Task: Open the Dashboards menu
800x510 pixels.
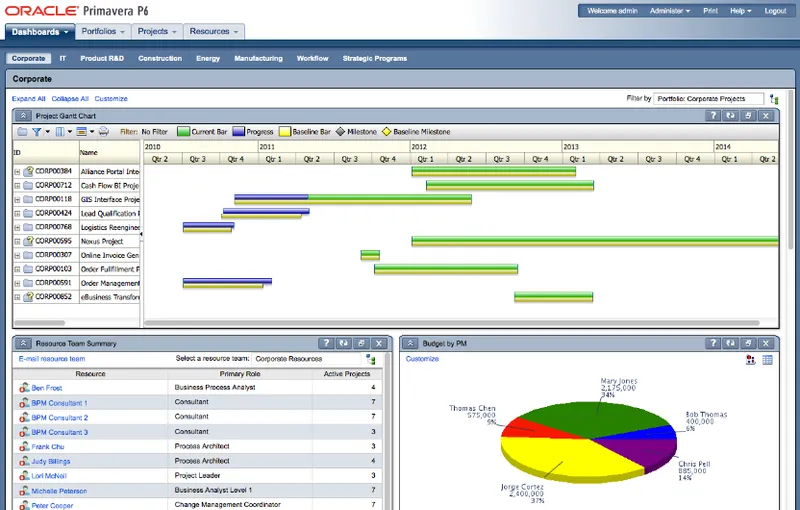Action: (x=40, y=32)
